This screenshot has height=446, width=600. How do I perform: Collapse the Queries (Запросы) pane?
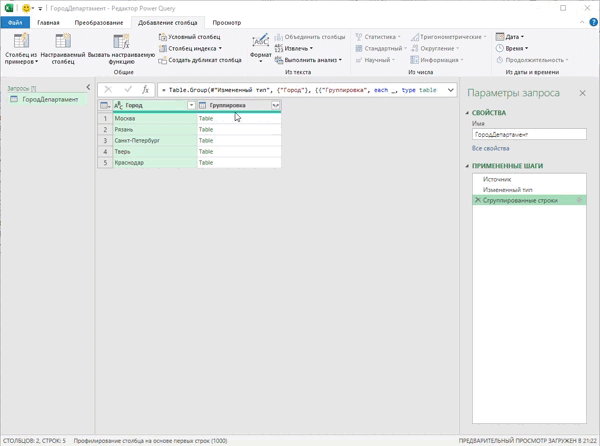pos(88,88)
